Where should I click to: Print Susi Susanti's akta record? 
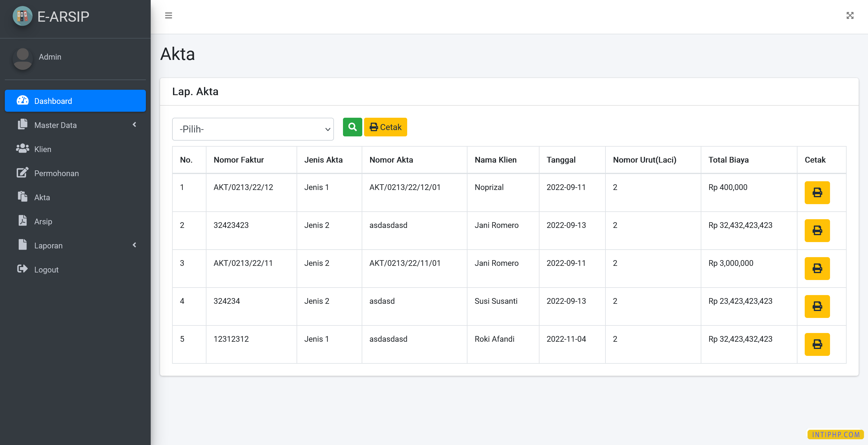pyautogui.click(x=817, y=306)
